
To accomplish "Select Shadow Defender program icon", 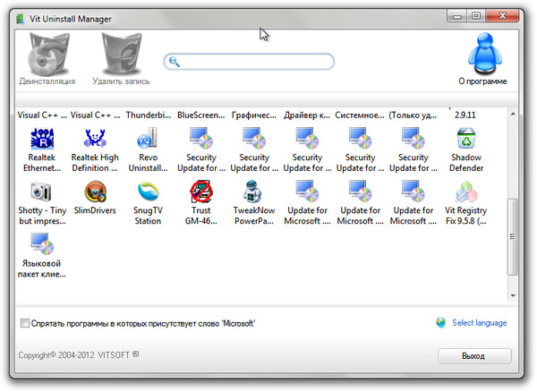I will [x=466, y=138].
